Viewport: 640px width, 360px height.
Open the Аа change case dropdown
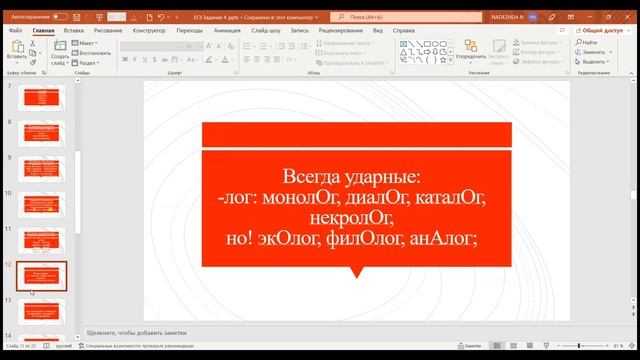[192, 60]
